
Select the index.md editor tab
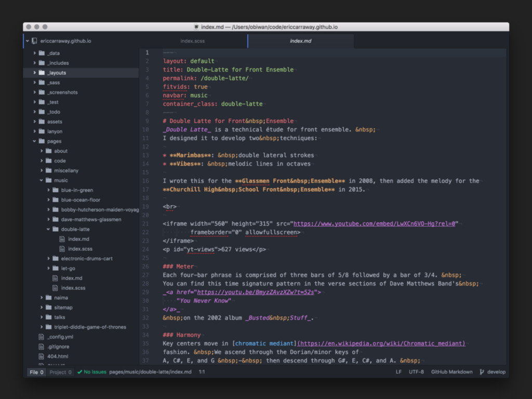click(301, 41)
